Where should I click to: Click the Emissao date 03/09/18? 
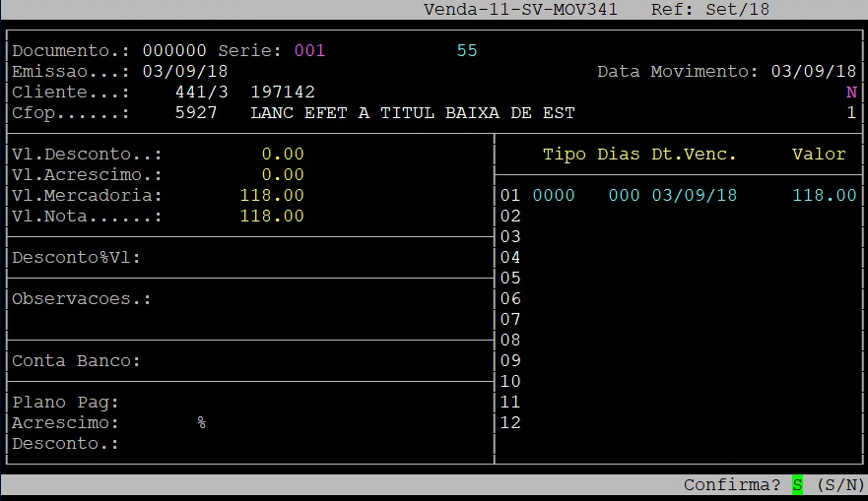[185, 72]
